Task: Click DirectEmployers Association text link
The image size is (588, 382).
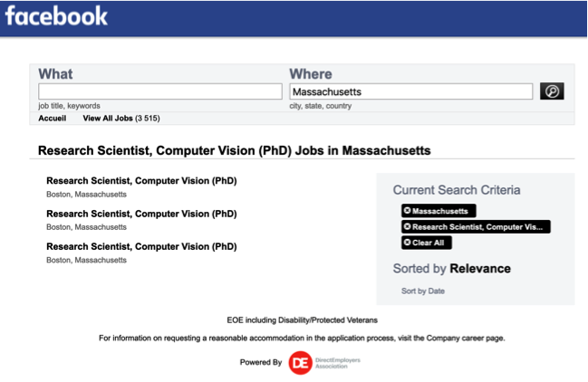Action: click(338, 363)
